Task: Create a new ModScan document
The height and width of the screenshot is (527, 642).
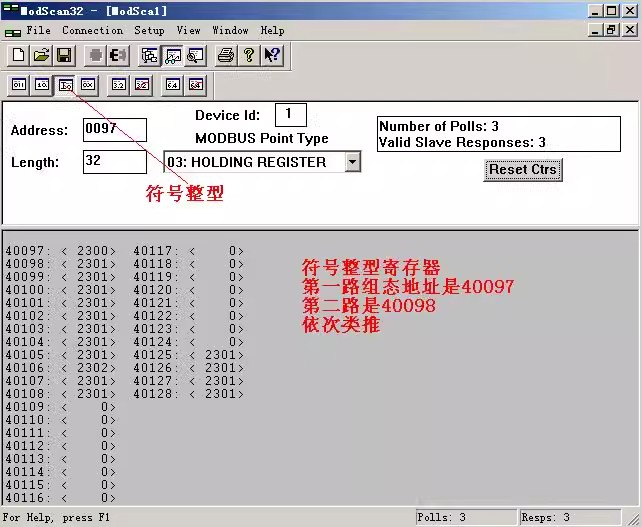Action: coord(18,55)
